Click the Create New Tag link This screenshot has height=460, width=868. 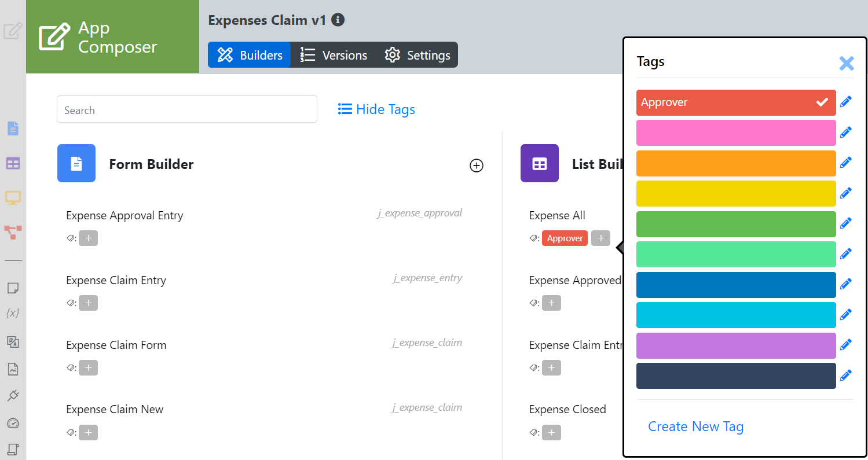point(695,426)
